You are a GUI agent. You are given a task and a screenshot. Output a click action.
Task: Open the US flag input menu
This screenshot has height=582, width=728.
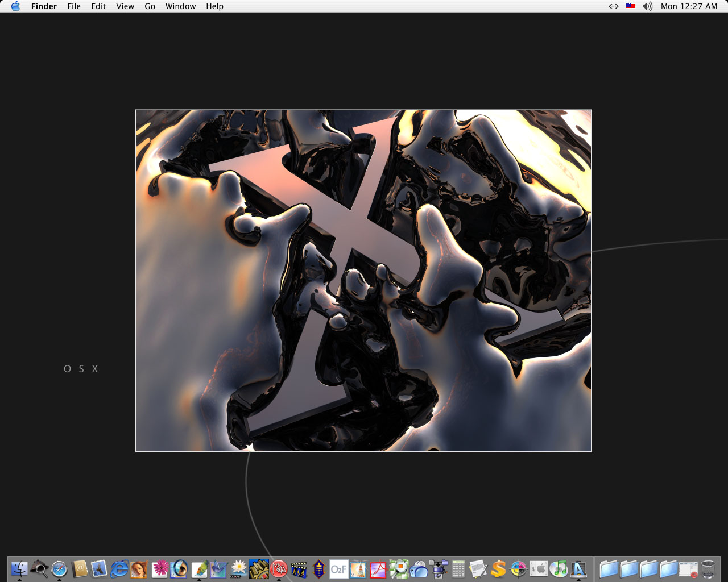click(x=631, y=6)
